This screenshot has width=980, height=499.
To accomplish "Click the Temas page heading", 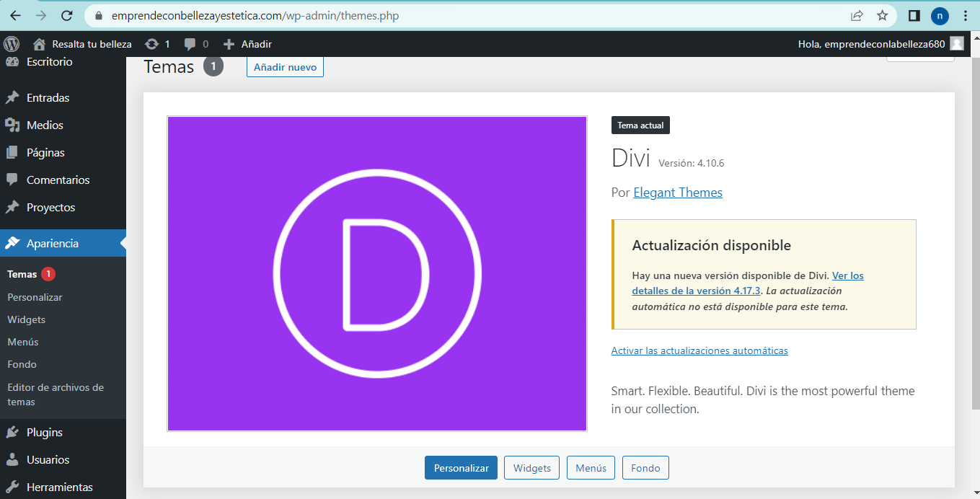I will [x=169, y=66].
